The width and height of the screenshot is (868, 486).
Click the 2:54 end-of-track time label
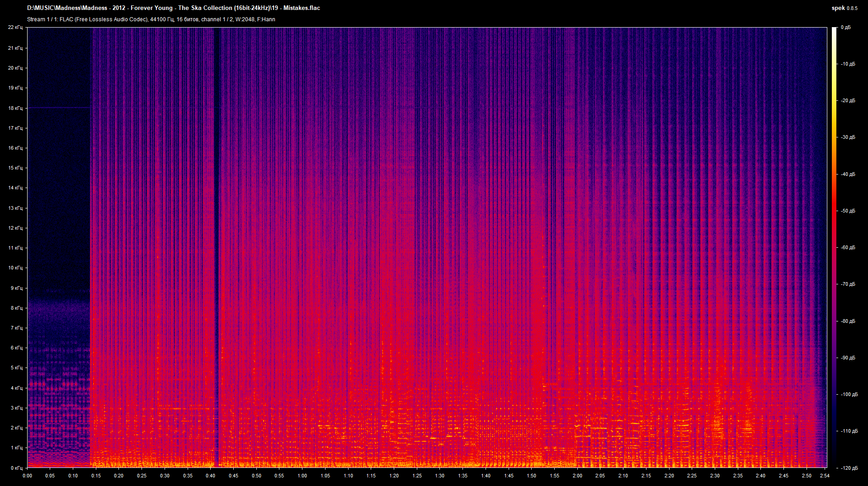point(825,476)
